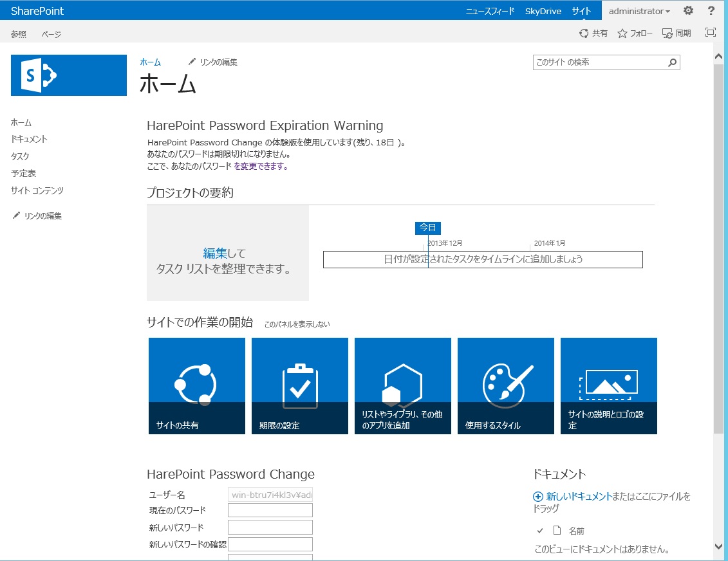Screen dimensions: 728x561
Task: Open the サイトの説明とロゴの設定 tile
Action: click(609, 386)
